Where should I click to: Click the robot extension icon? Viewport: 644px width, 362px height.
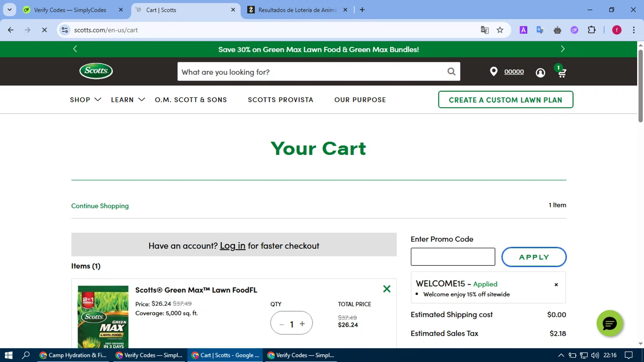(557, 30)
